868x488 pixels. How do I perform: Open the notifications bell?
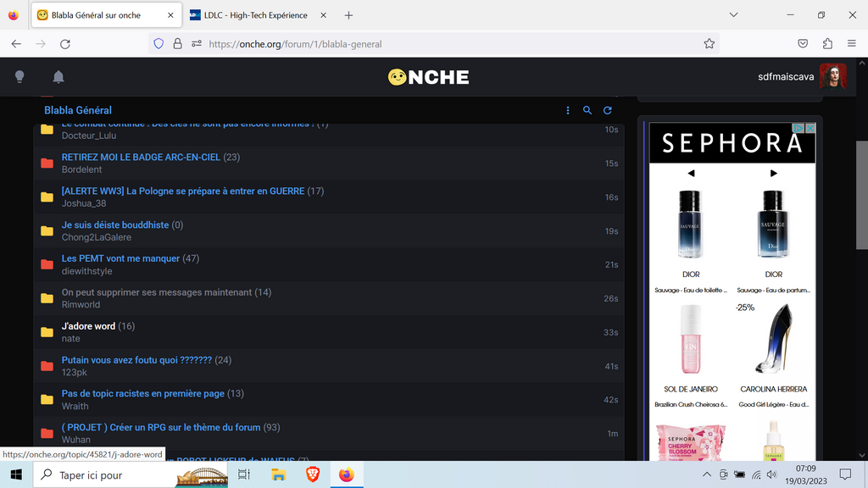point(58,77)
